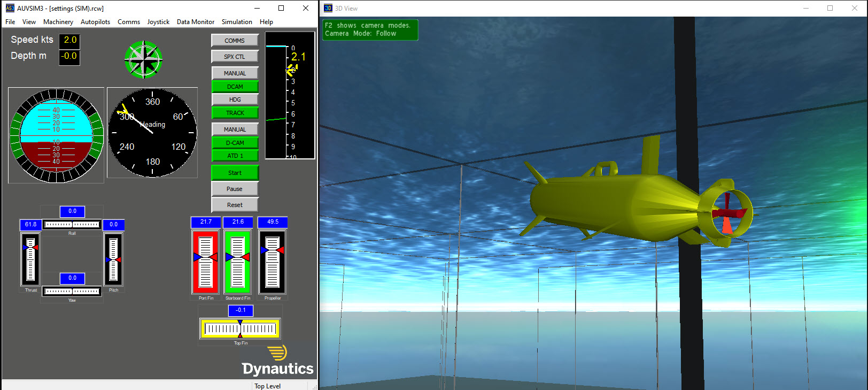Click the depth scale gauge
This screenshot has height=390, width=868.
click(x=290, y=96)
